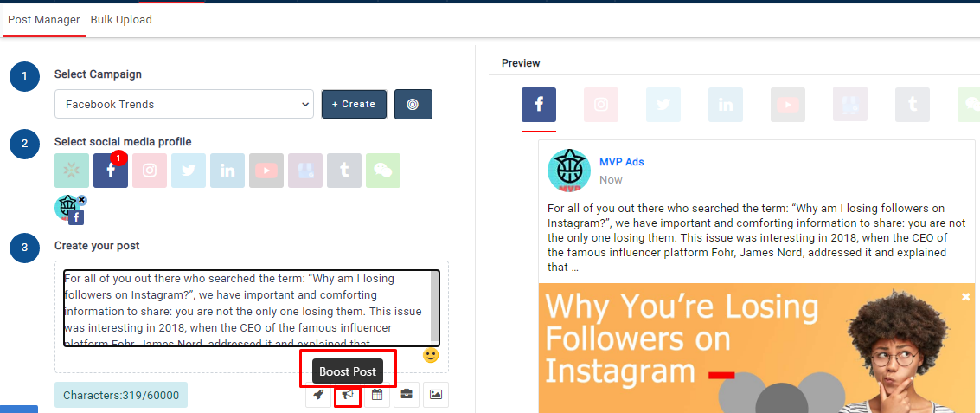Click the target icon next to Create

(413, 104)
